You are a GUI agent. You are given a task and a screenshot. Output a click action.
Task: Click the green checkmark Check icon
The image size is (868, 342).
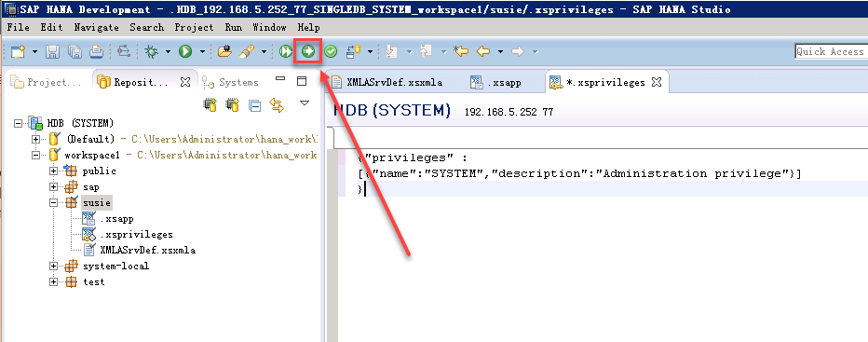coord(331,51)
